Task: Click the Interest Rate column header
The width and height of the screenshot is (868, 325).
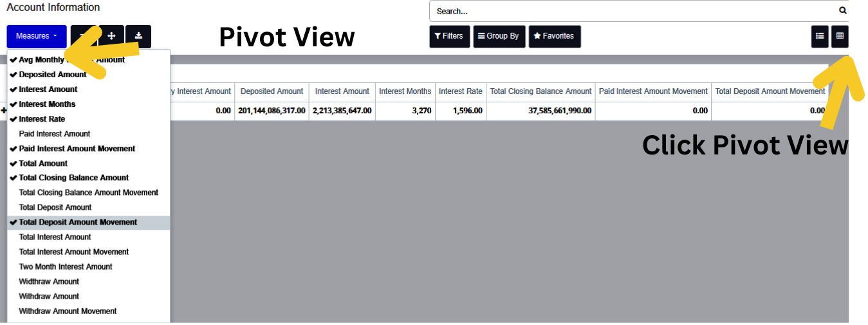Action: 461,91
